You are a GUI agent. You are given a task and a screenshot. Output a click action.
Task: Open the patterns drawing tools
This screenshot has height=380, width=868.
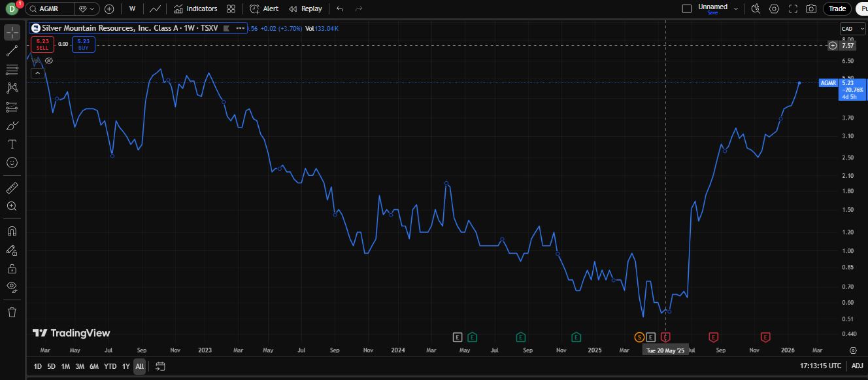pyautogui.click(x=12, y=88)
